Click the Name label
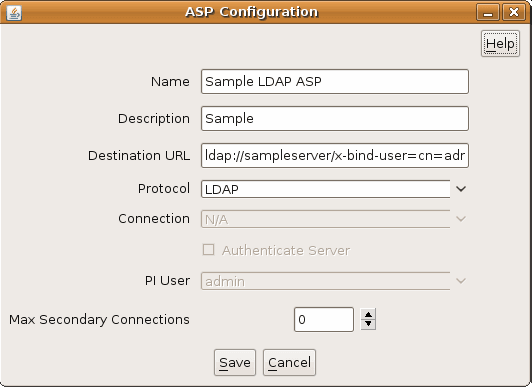The height and width of the screenshot is (387, 532). tap(170, 82)
